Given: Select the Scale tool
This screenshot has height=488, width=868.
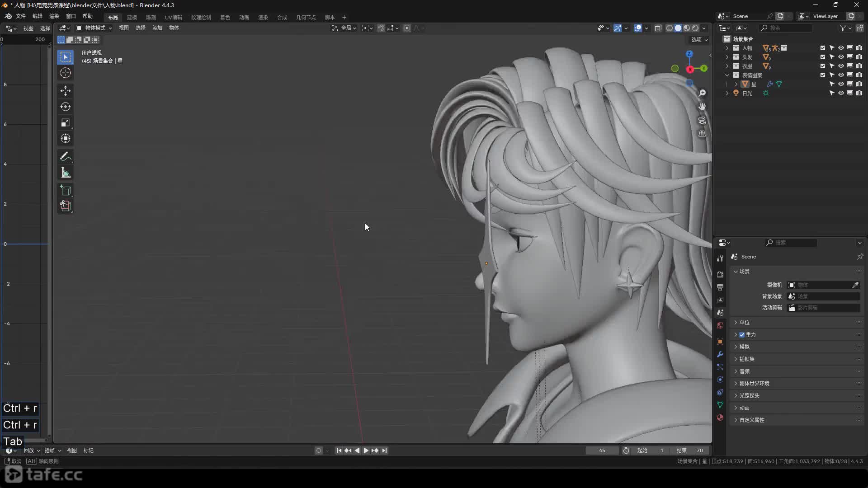Looking at the screenshot, I should 66,123.
